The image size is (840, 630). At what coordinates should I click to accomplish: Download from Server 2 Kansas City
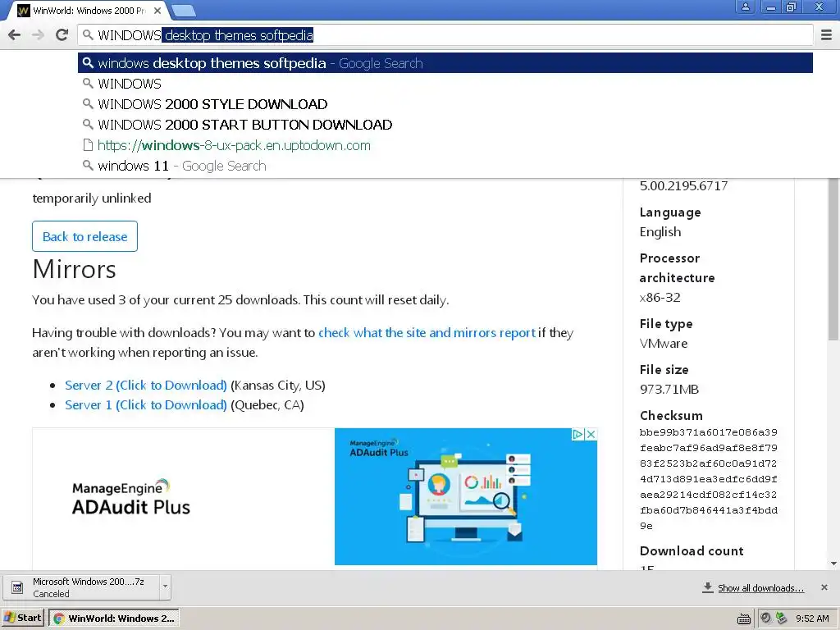(x=146, y=386)
